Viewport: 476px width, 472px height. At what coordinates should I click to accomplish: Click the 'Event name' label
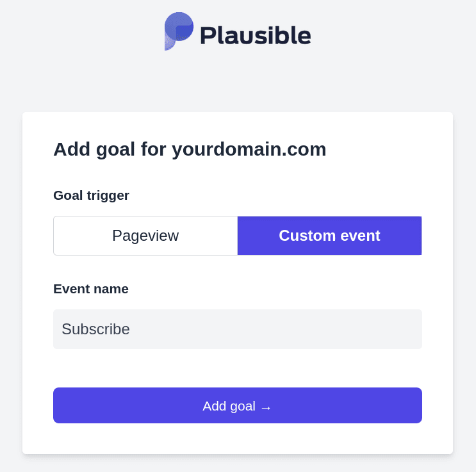point(91,289)
